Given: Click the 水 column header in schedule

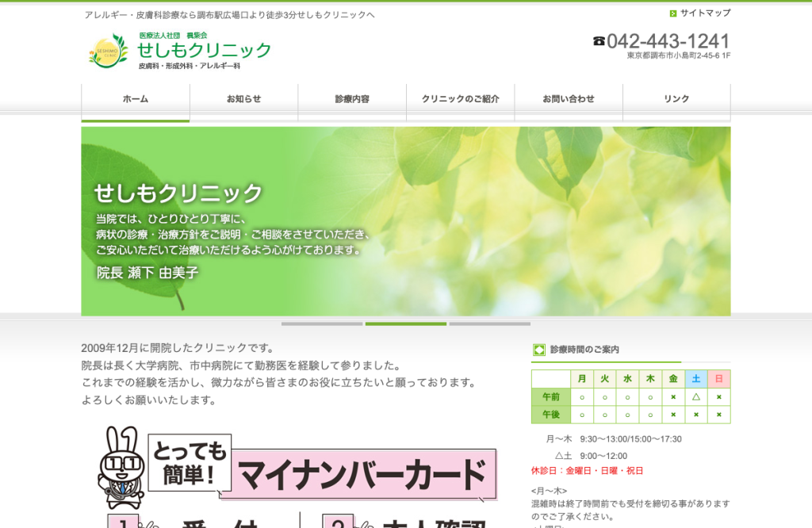Looking at the screenshot, I should tap(628, 379).
